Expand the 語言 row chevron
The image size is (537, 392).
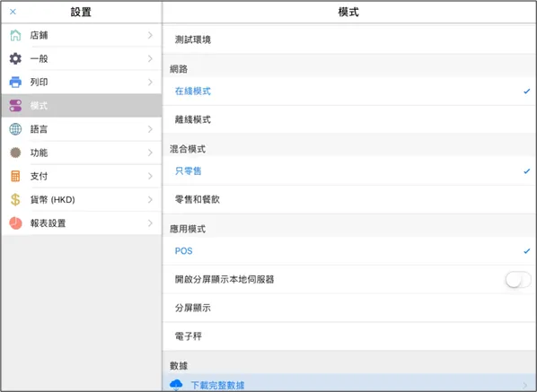click(x=150, y=129)
